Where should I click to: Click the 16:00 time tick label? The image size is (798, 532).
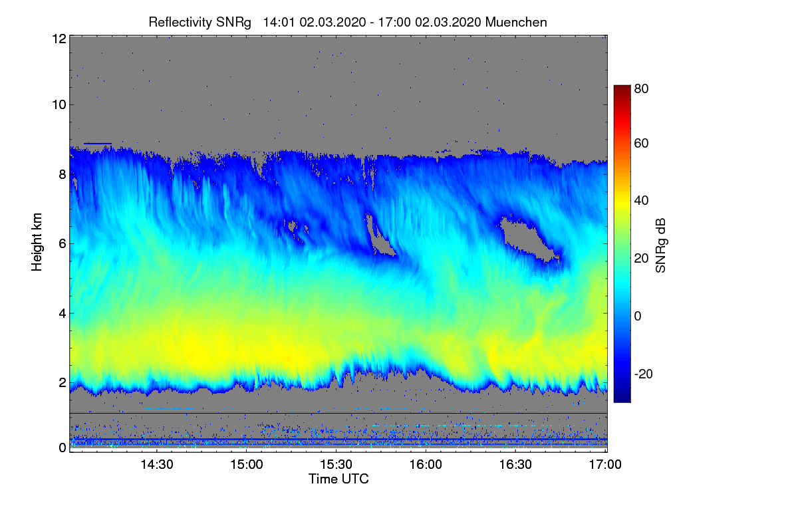(426, 464)
